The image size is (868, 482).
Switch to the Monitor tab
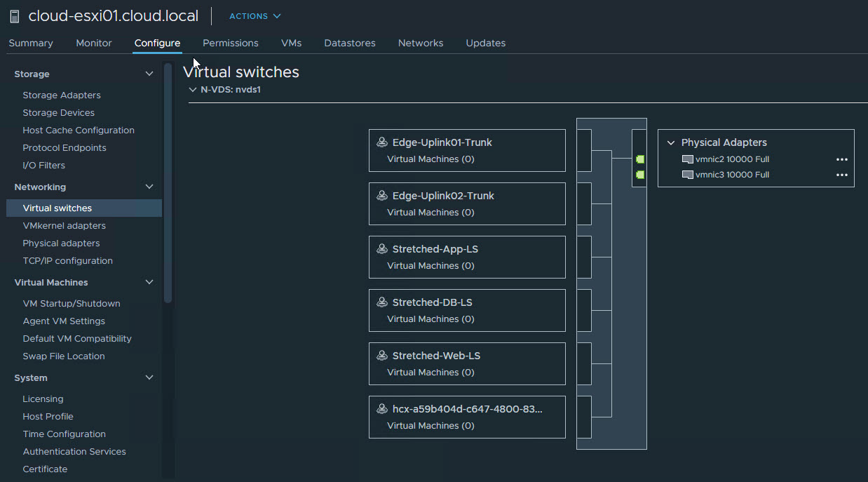click(x=94, y=43)
